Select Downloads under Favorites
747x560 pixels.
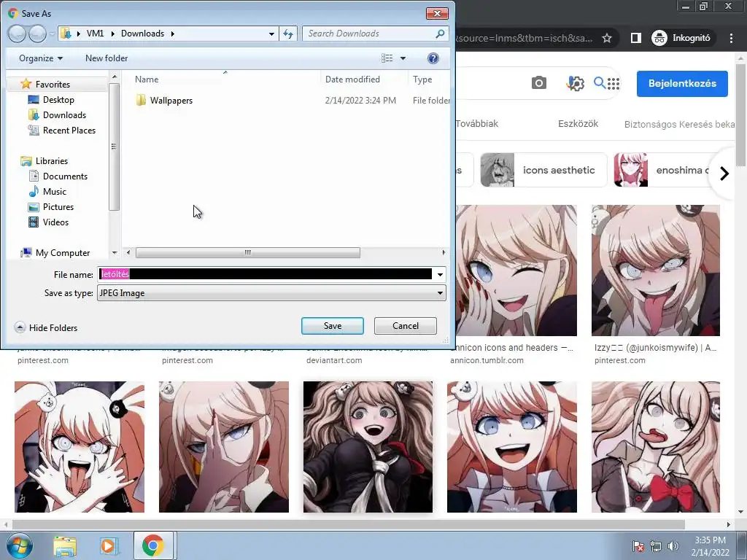click(64, 114)
